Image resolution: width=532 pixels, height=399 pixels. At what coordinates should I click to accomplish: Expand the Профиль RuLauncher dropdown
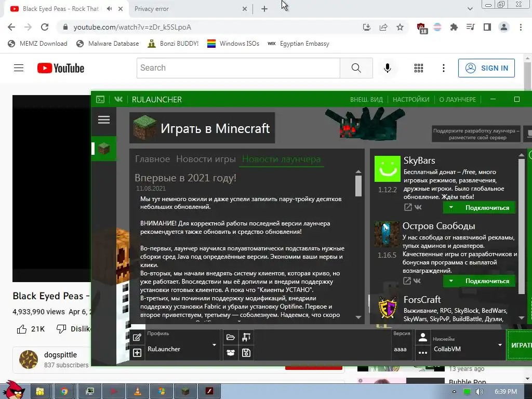214,345
